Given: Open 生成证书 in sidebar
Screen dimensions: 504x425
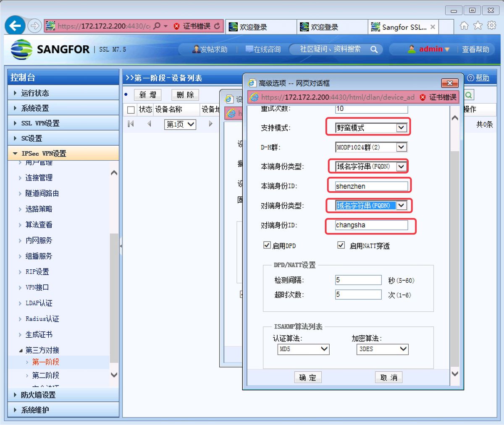Looking at the screenshot, I should 39,335.
